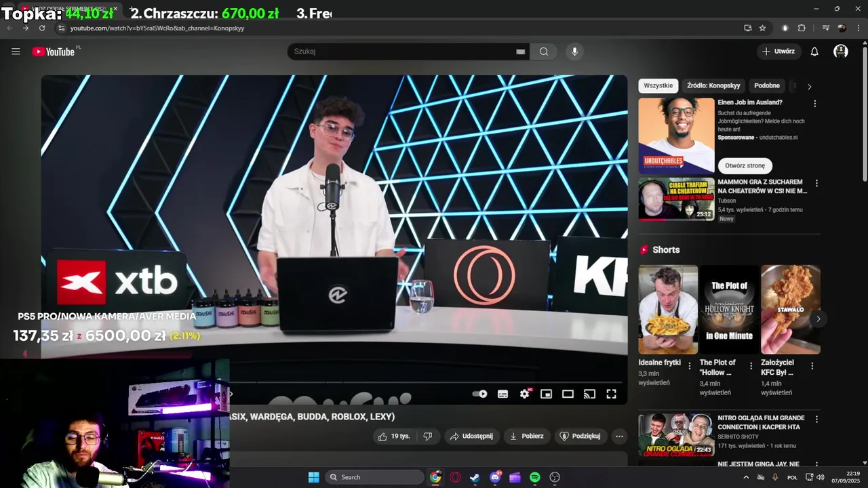Switch to theater mode

[568, 394]
